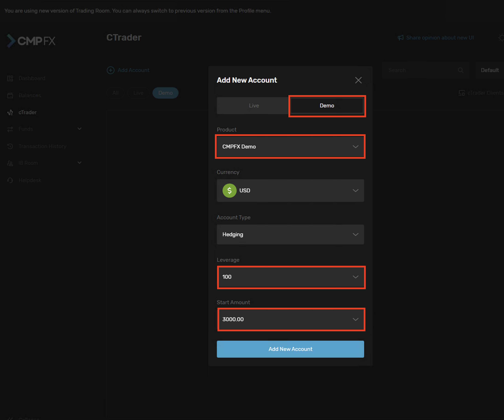
Task: Click the Add Account link
Action: point(133,70)
